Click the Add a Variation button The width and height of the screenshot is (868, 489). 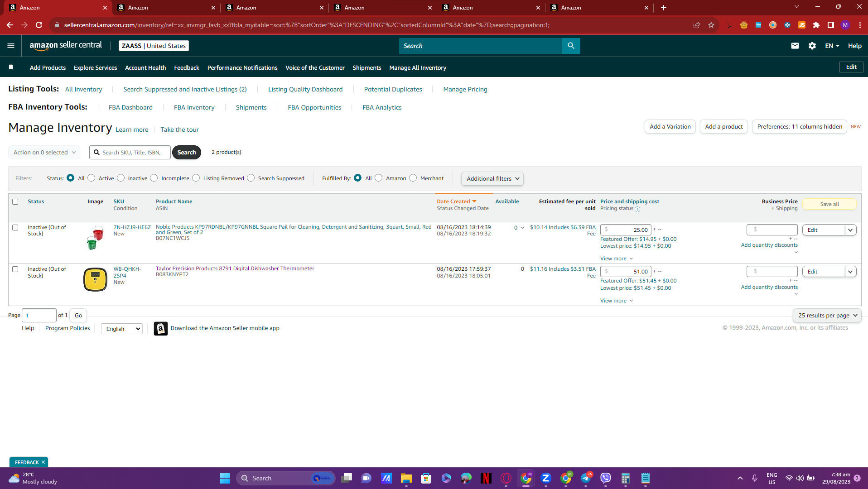[670, 127]
